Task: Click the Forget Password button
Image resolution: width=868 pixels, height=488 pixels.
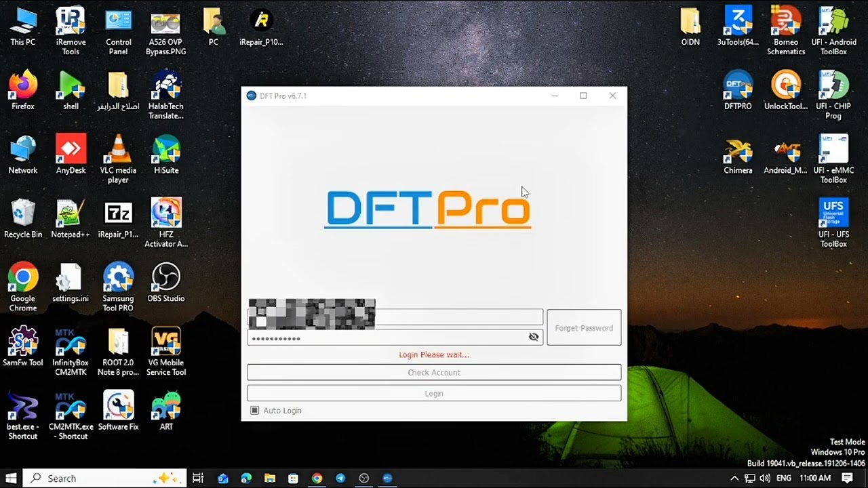Action: [584, 328]
